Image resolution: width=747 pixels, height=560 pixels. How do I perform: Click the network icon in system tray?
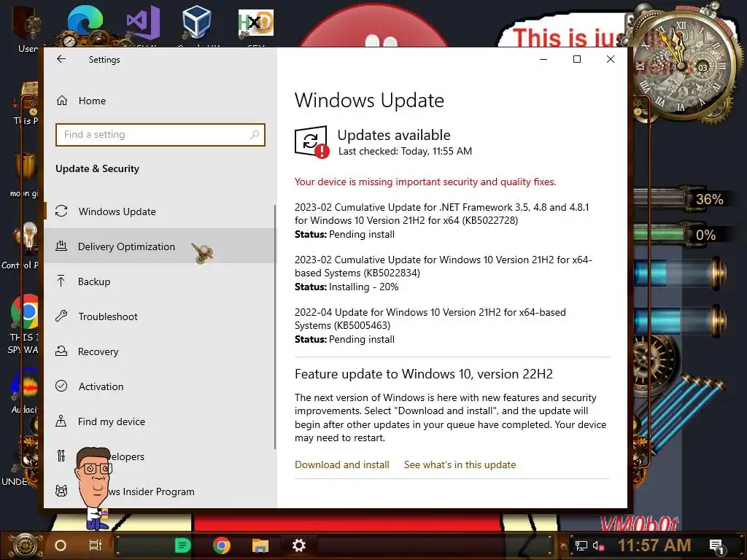(581, 545)
